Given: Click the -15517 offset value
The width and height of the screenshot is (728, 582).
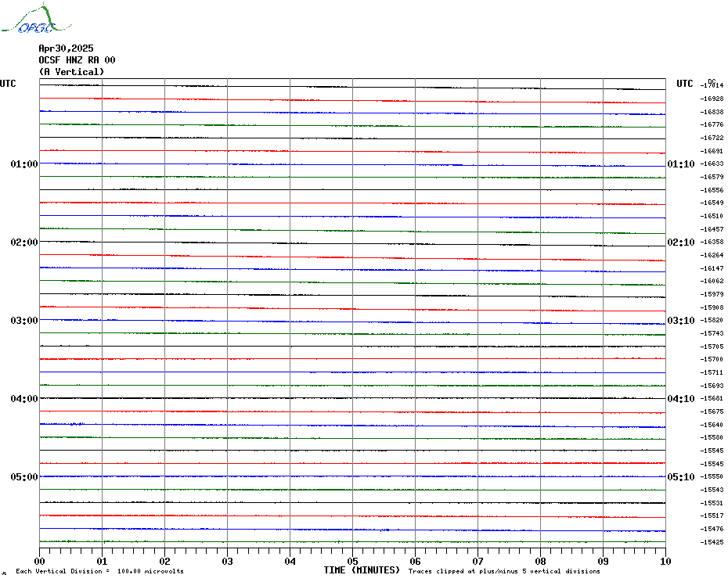Looking at the screenshot, I should point(712,516).
